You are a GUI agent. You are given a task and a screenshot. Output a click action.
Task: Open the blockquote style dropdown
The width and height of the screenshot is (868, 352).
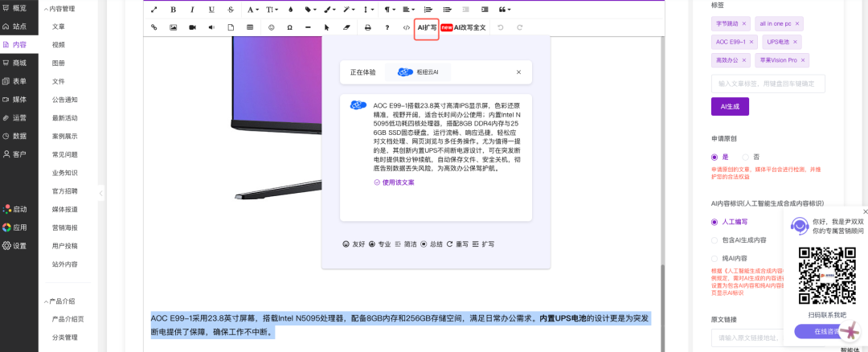coord(505,10)
